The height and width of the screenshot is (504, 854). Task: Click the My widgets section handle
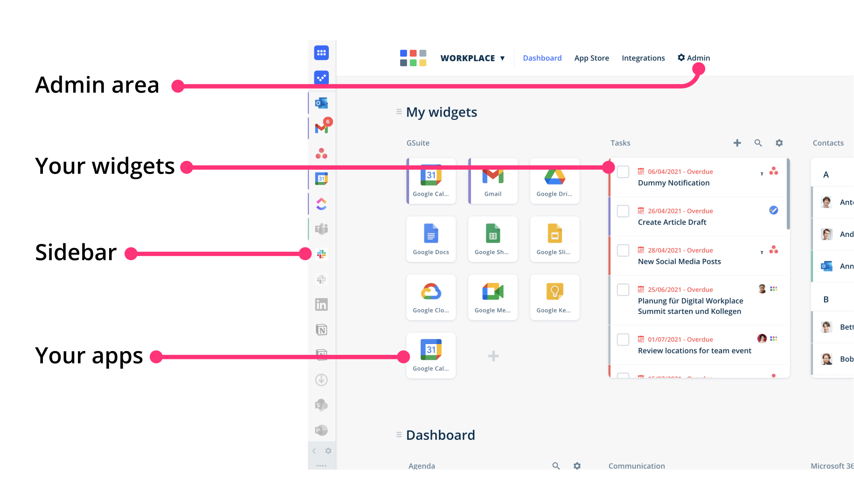pos(399,111)
